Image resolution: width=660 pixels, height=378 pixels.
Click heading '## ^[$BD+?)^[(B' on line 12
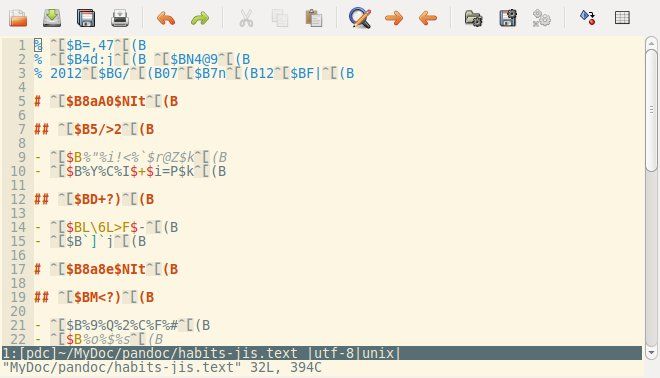(94, 199)
